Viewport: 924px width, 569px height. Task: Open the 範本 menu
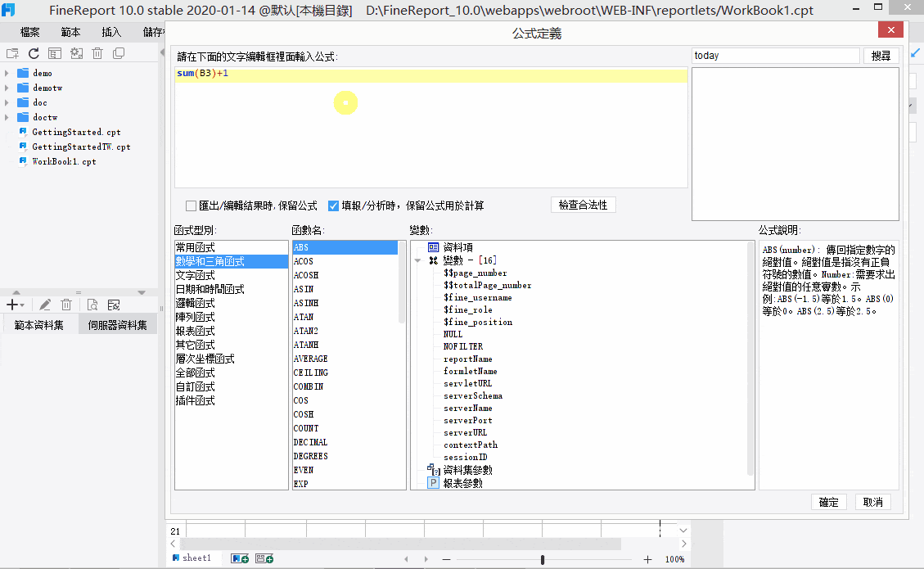pos(70,33)
